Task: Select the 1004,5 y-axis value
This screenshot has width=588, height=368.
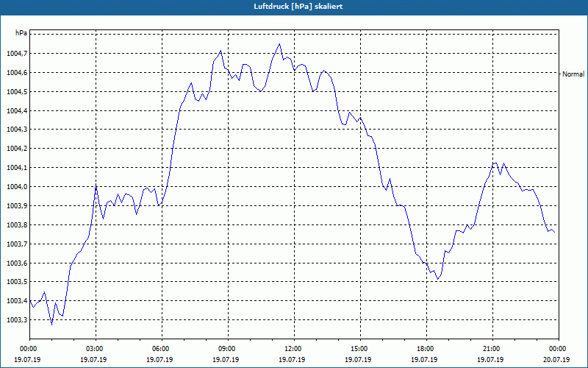Action: point(17,92)
